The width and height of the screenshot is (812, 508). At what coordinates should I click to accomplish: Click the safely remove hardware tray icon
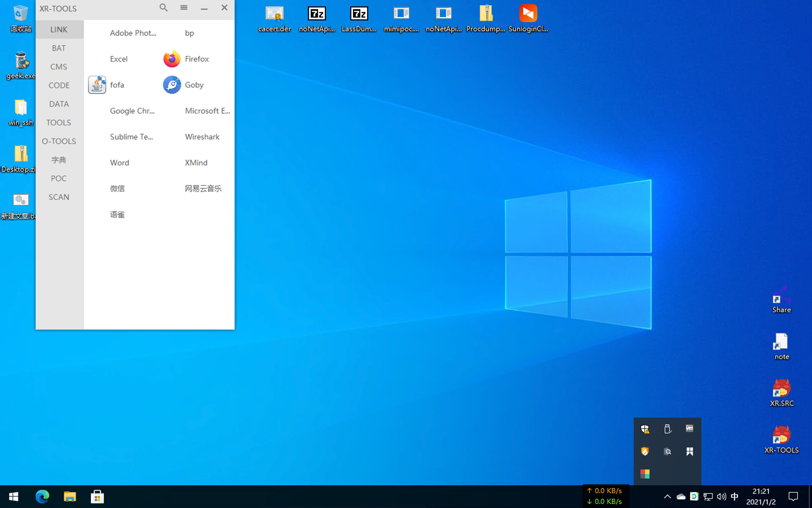[x=667, y=429]
